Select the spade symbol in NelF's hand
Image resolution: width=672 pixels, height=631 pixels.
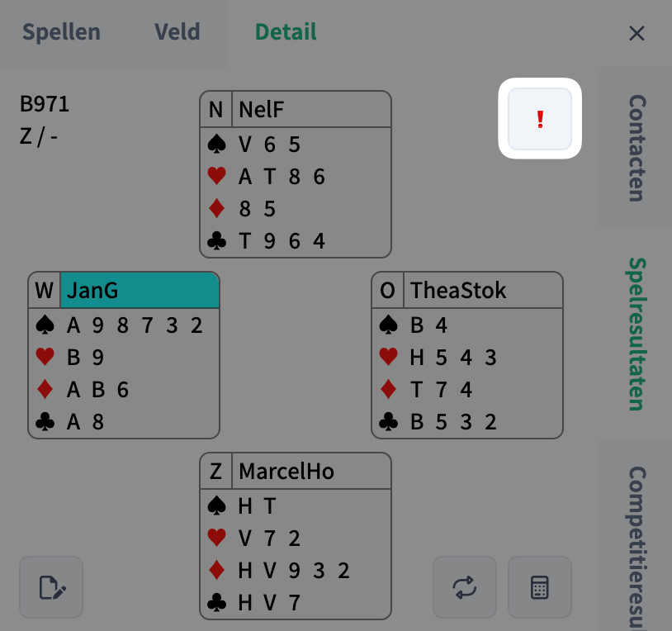[217, 143]
